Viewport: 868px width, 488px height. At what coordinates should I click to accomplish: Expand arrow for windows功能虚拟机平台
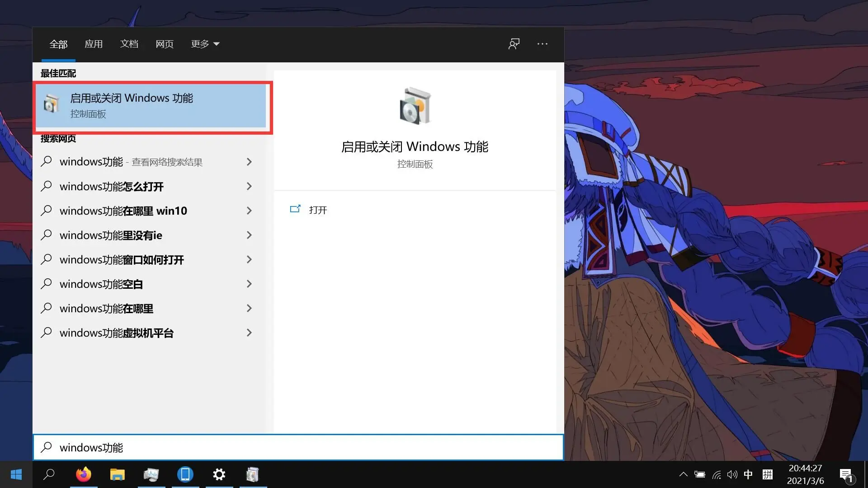coord(249,333)
